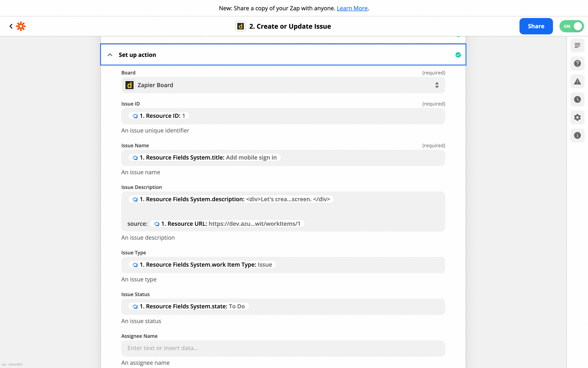Viewport: 588px width, 368px height.
Task: Open the info details icon in sidebar
Action: [577, 135]
